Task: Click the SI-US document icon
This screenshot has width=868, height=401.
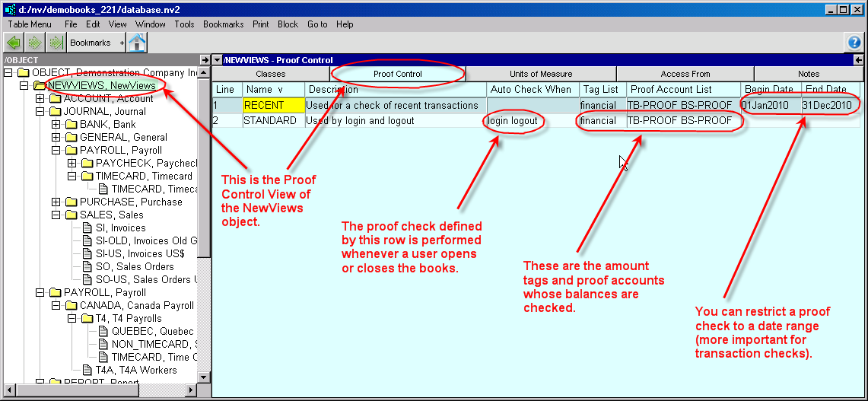Action: click(x=87, y=253)
